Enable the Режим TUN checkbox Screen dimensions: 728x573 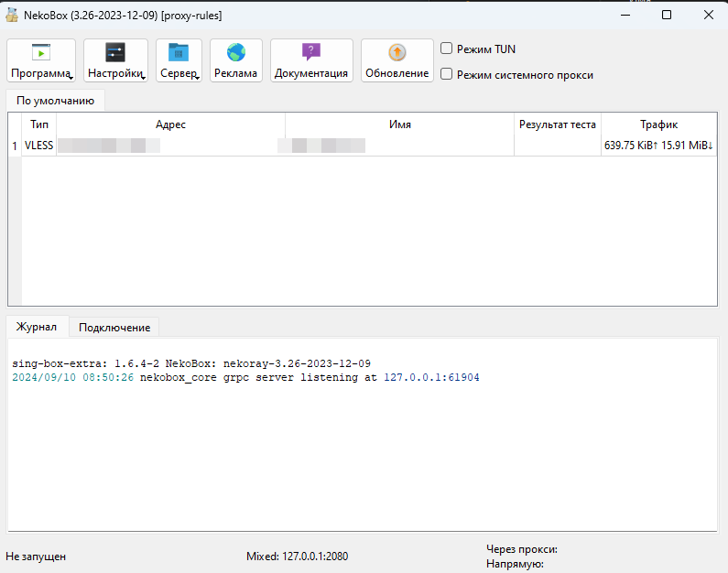(x=447, y=49)
